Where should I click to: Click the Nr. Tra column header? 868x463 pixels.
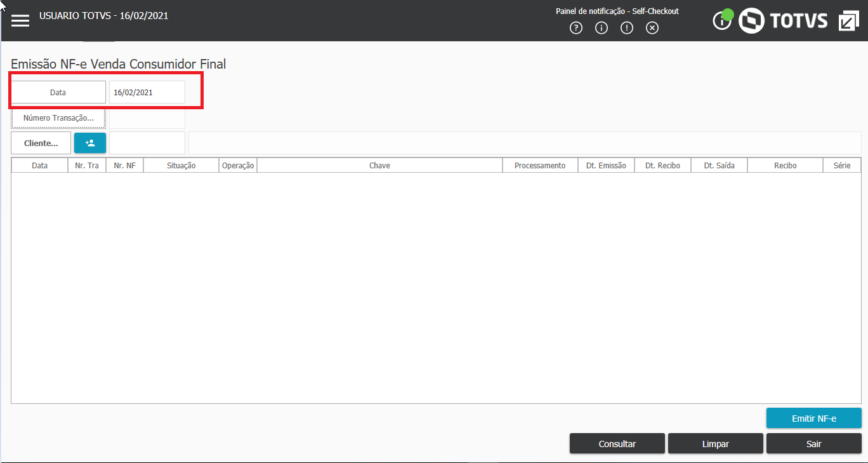[87, 165]
